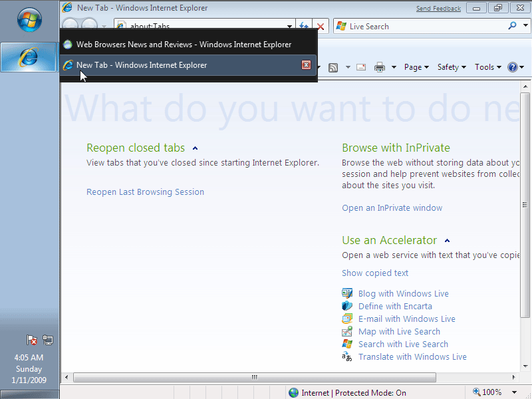
Task: Click the Internet Explorer taskbar button
Action: (x=29, y=58)
